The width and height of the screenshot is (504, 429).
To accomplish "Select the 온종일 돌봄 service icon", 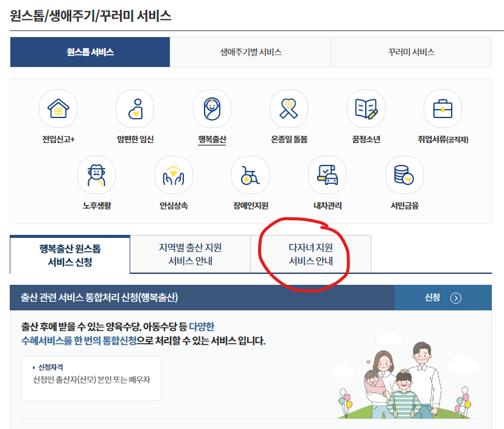I will point(289,108).
